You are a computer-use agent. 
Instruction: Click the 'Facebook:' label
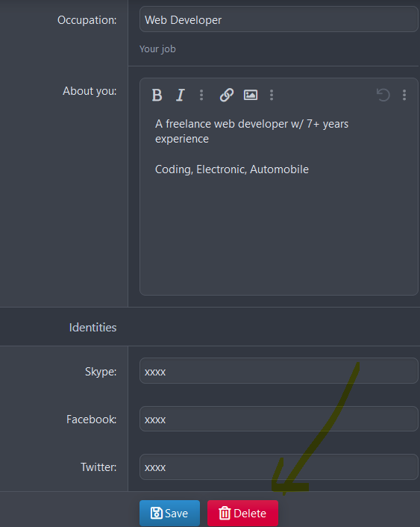[x=92, y=420]
